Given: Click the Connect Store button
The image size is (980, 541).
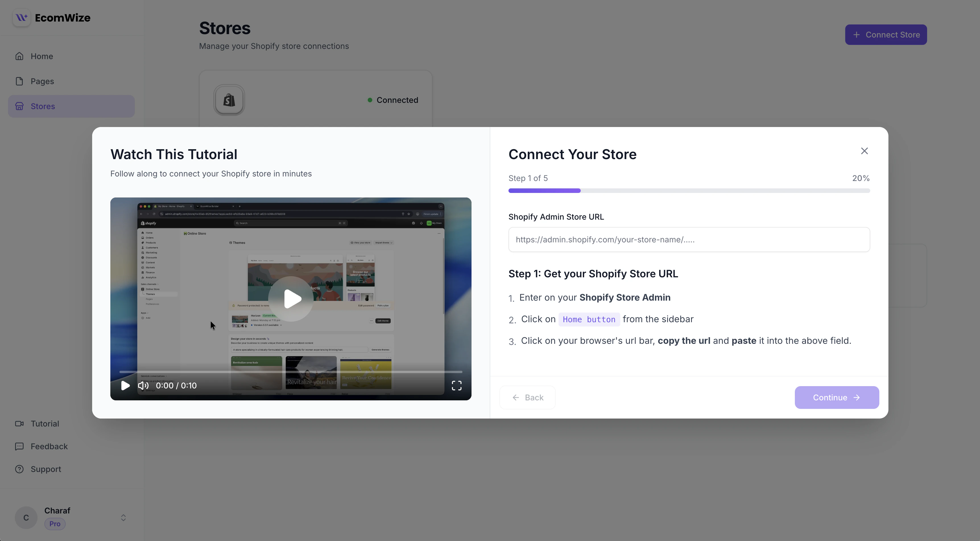Looking at the screenshot, I should pos(886,35).
